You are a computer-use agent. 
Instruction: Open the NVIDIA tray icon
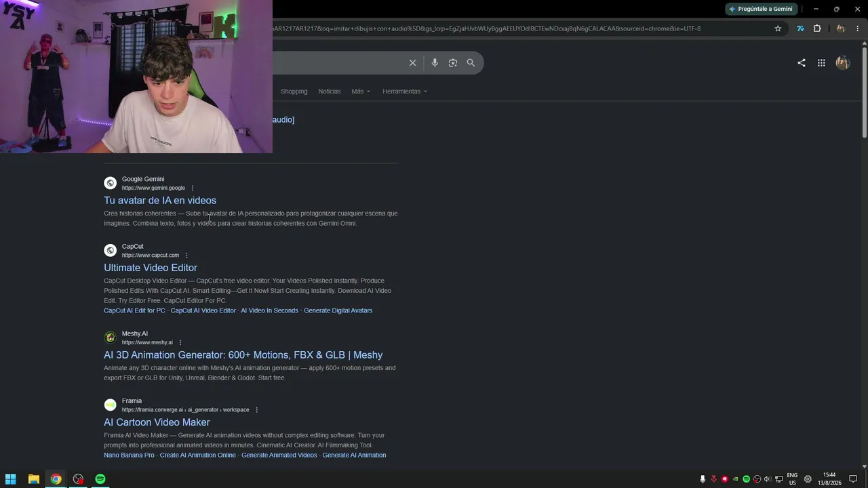735,479
